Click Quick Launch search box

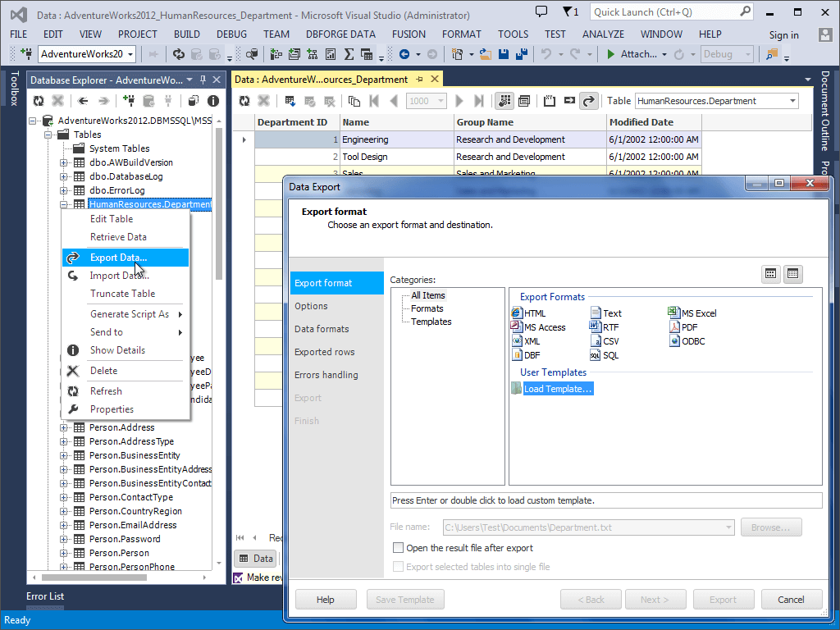pyautogui.click(x=671, y=11)
